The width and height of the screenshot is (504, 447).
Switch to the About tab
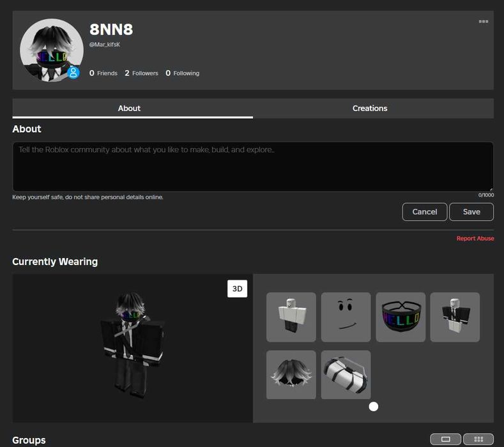(x=129, y=109)
